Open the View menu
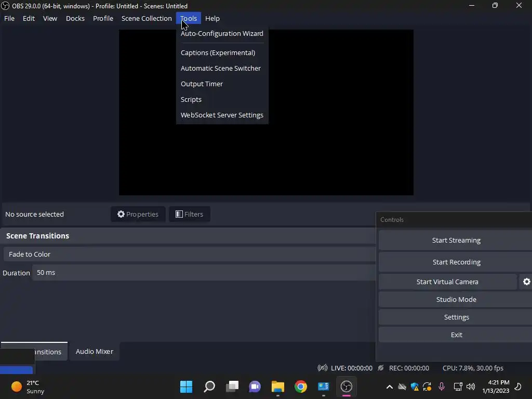Screen dimensions: 532x399 point(50,18)
